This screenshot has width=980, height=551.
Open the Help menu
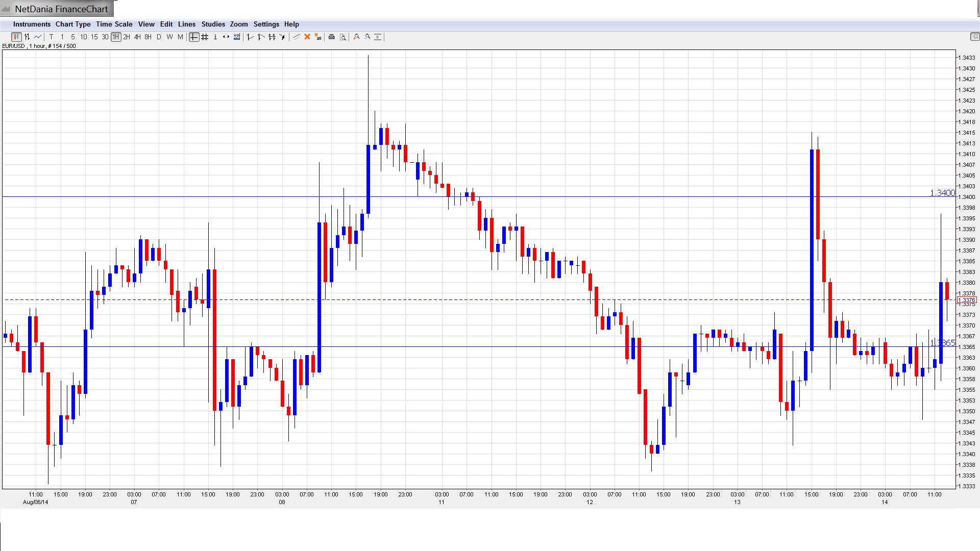291,24
